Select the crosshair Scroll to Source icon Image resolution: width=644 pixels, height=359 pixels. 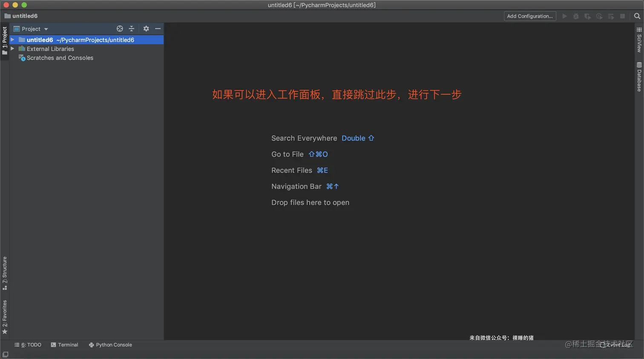(x=120, y=28)
